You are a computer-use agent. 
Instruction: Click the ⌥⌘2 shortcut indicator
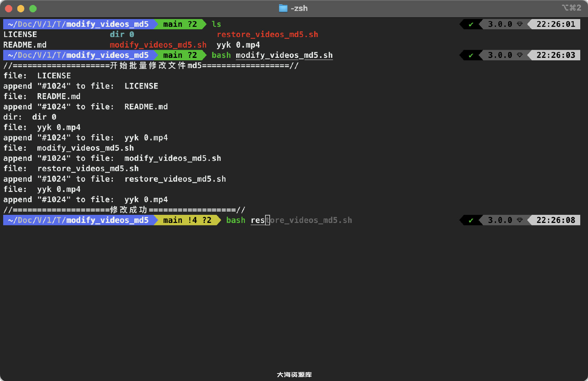571,8
